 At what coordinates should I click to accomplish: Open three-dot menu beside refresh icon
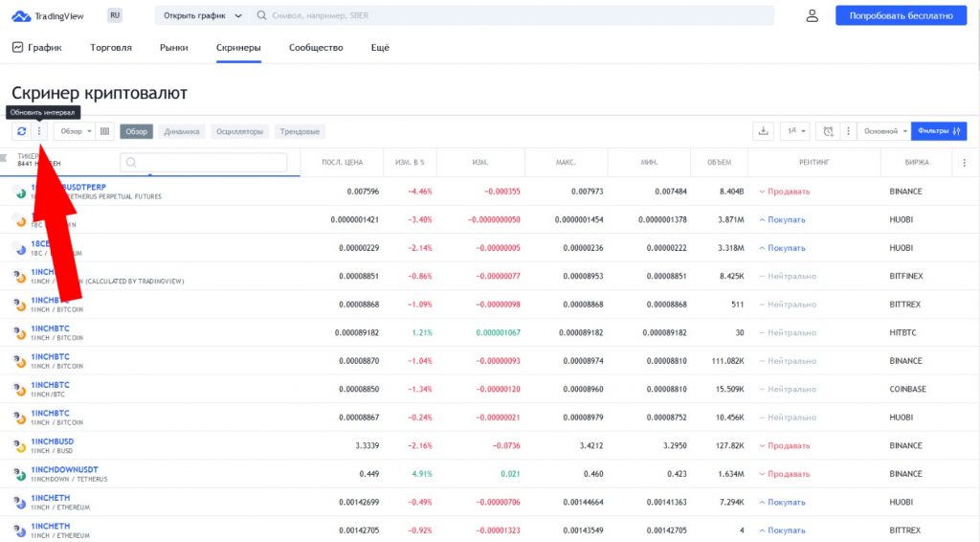[38, 131]
